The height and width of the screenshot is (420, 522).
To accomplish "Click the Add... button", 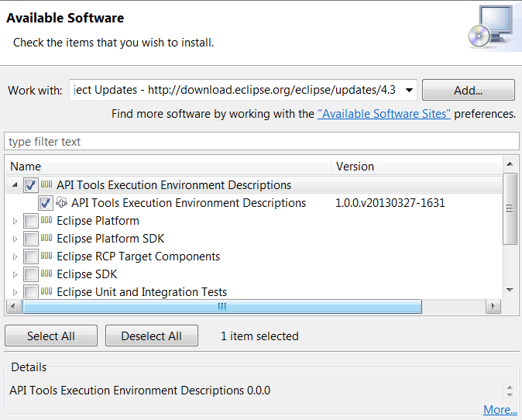I will coord(468,90).
